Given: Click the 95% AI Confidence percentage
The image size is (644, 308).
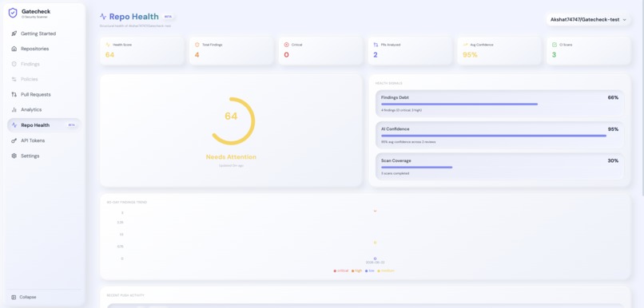Looking at the screenshot, I should [x=613, y=129].
